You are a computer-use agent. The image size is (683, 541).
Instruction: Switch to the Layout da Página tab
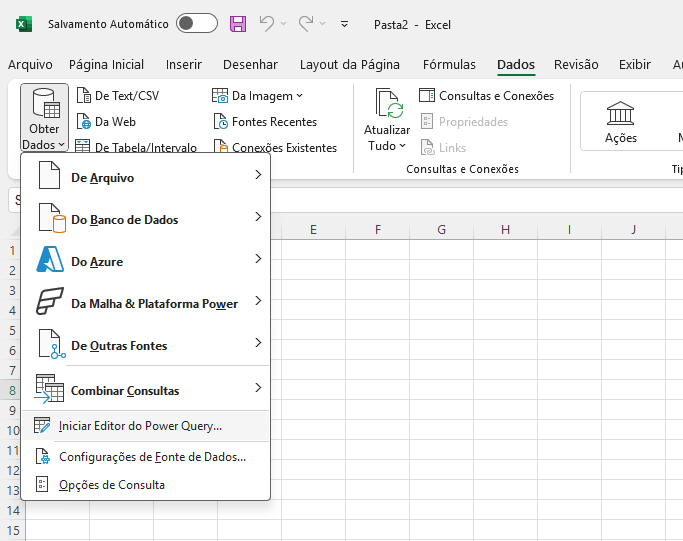[x=349, y=64]
